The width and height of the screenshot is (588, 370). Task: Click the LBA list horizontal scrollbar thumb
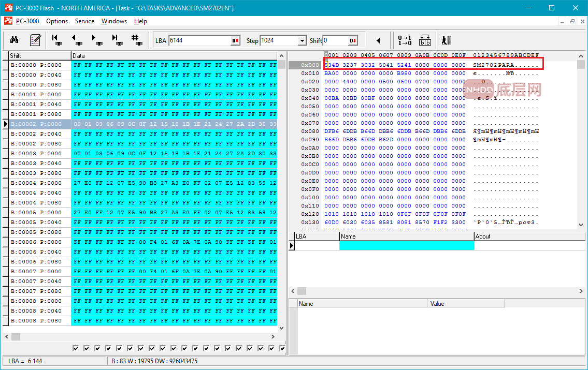coord(302,291)
